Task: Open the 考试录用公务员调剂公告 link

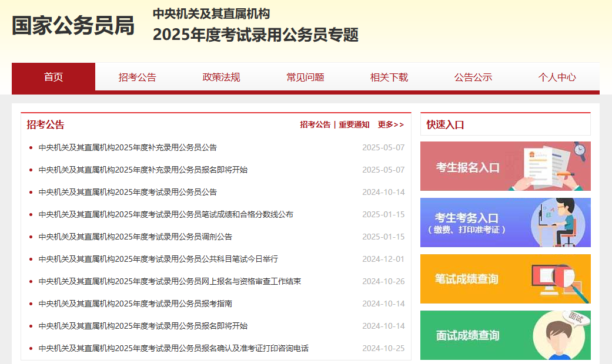Action: [x=135, y=237]
